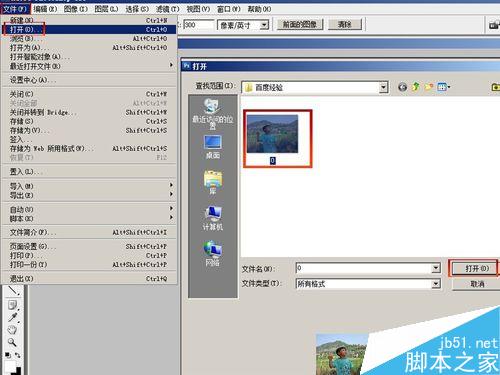Open Network (网络) in places bar

[x=213, y=253]
